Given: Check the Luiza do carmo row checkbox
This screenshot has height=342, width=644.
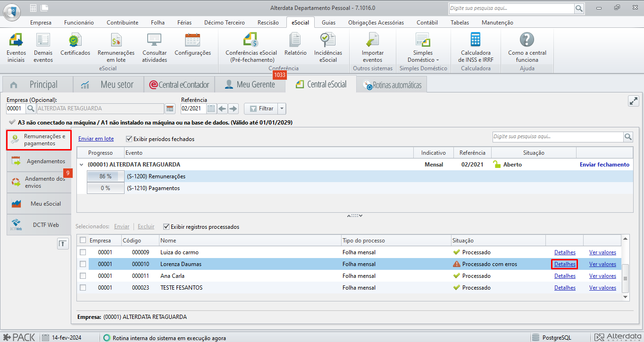Looking at the screenshot, I should 83,252.
